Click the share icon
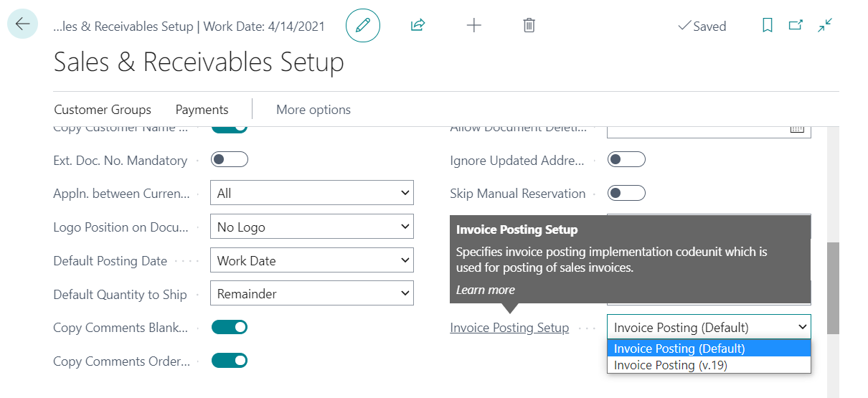The image size is (868, 398). coord(418,26)
